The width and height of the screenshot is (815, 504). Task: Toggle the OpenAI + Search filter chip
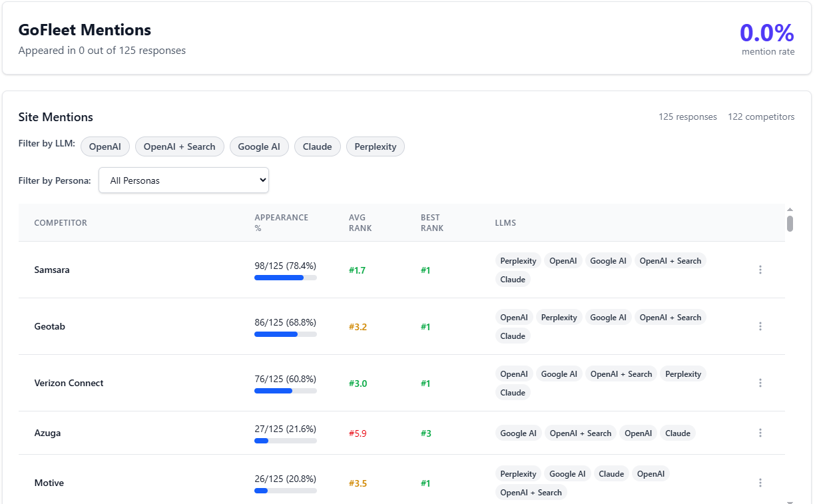tap(180, 146)
